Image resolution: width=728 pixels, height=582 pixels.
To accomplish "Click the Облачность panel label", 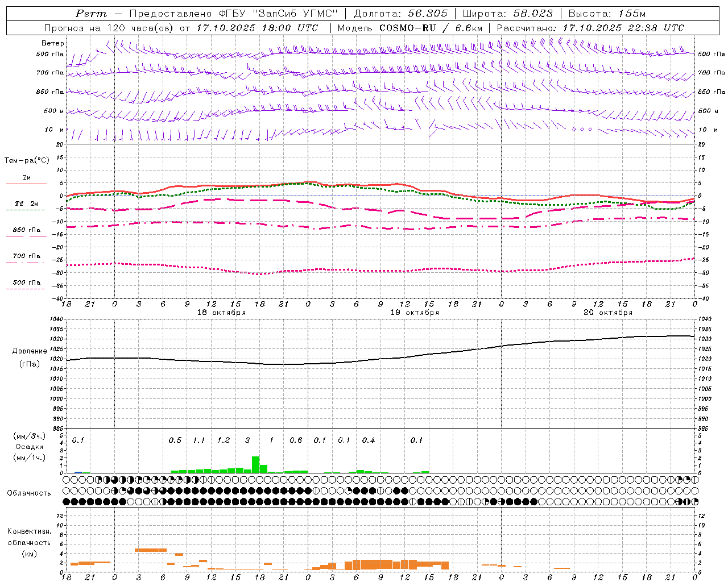I will [29, 493].
